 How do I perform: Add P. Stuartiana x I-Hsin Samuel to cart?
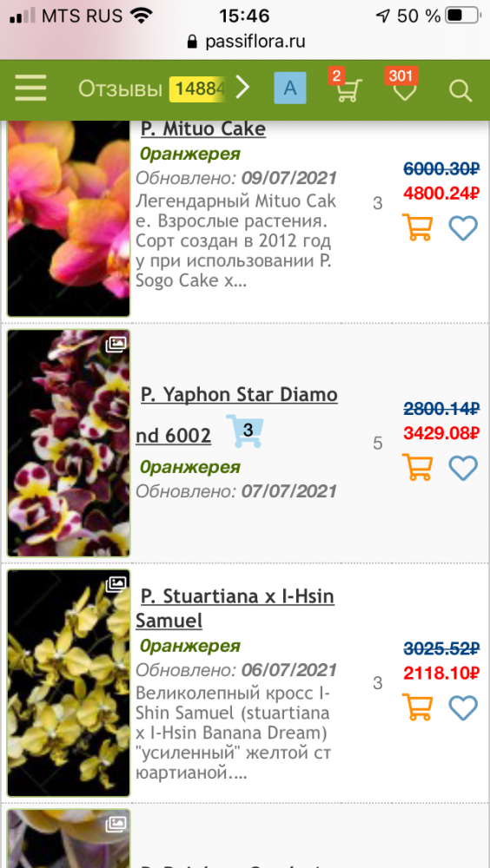(x=417, y=707)
